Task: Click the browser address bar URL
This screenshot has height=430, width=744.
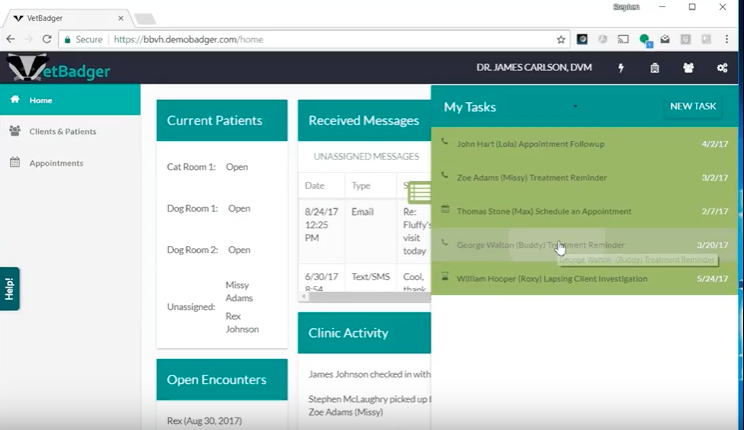Action: point(188,39)
